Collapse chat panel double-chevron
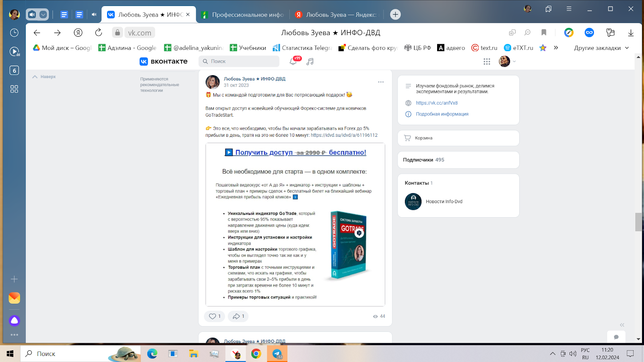Viewport: 644px width, 362px height. pyautogui.click(x=622, y=325)
